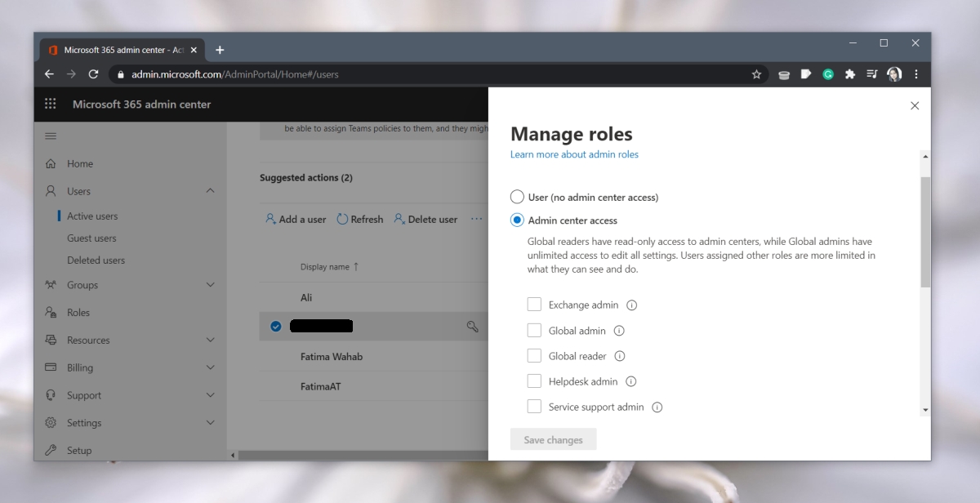Close the Manage roles panel
This screenshot has height=503, width=980.
tap(915, 105)
